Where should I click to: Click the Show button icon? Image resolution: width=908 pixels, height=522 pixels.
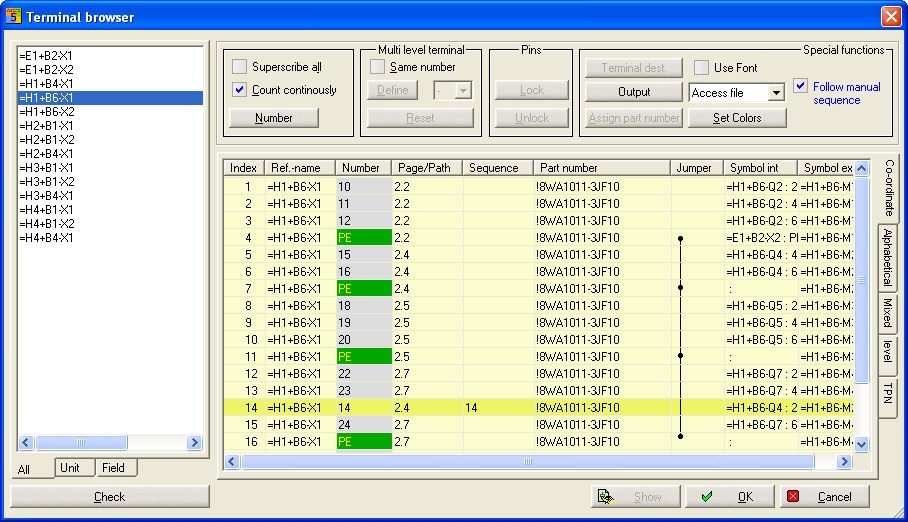tap(606, 497)
